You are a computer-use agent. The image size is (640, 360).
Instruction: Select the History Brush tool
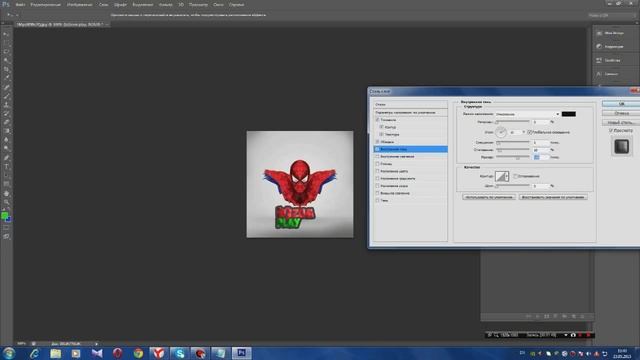pyautogui.click(x=6, y=113)
